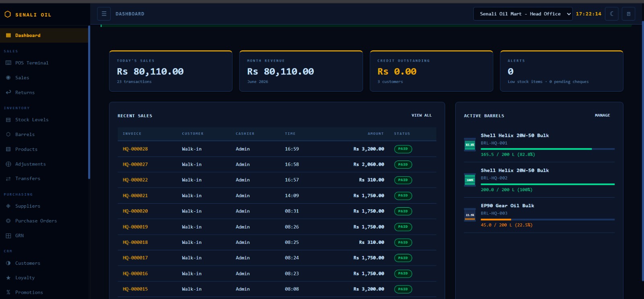
Task: Open Stock Levels menu item
Action: point(44,120)
